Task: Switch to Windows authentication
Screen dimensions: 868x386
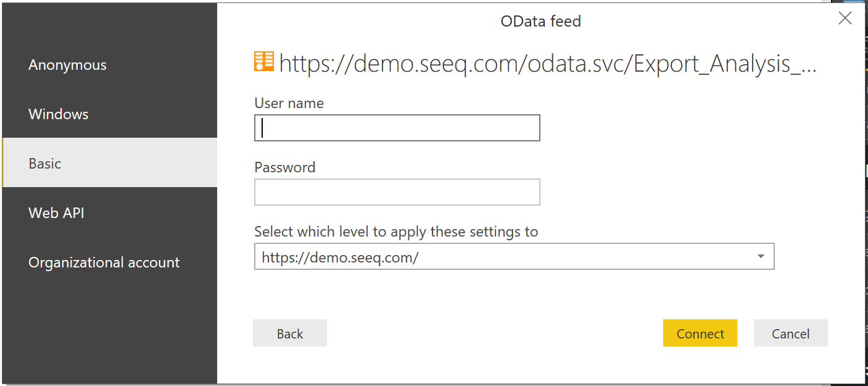Action: [x=59, y=114]
